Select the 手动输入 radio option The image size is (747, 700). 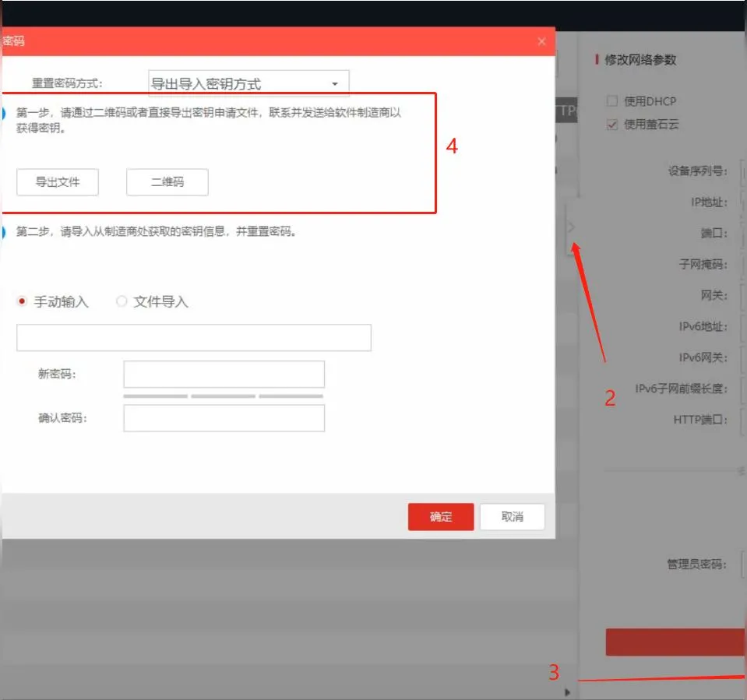point(22,301)
